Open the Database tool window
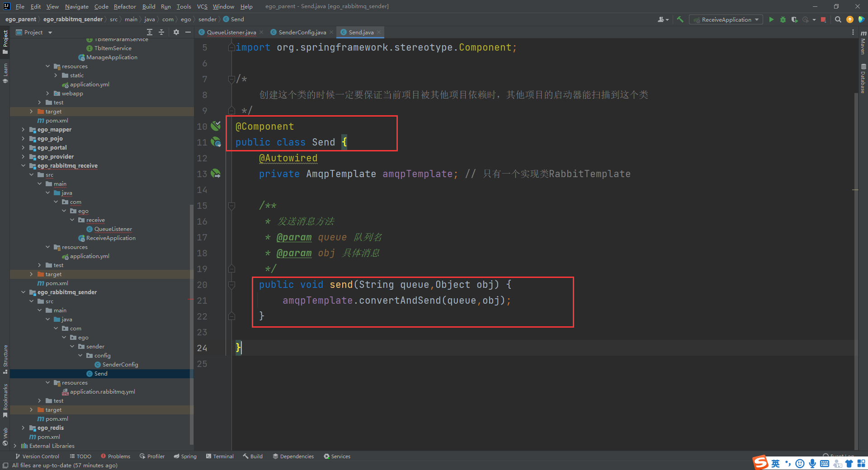868x470 pixels. [x=863, y=79]
